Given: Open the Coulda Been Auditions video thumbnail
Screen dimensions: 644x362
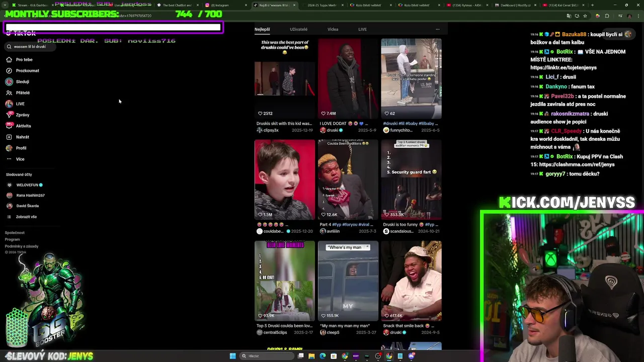Looking at the screenshot, I should coord(348,180).
